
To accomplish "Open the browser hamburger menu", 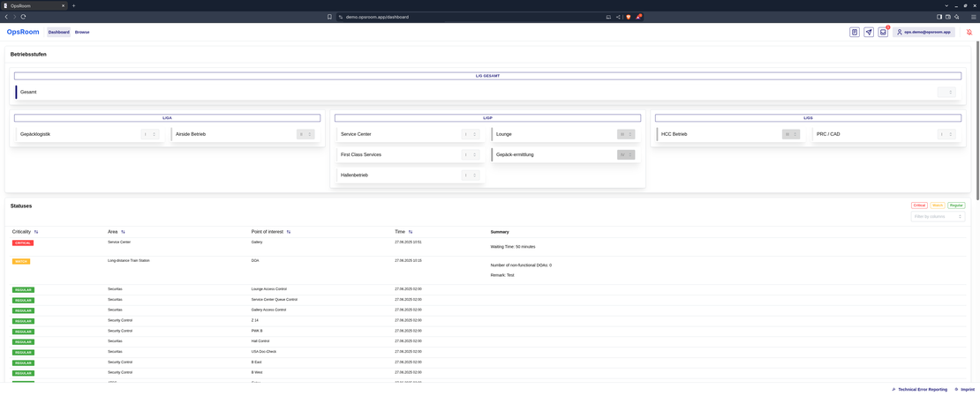I will coord(973,17).
